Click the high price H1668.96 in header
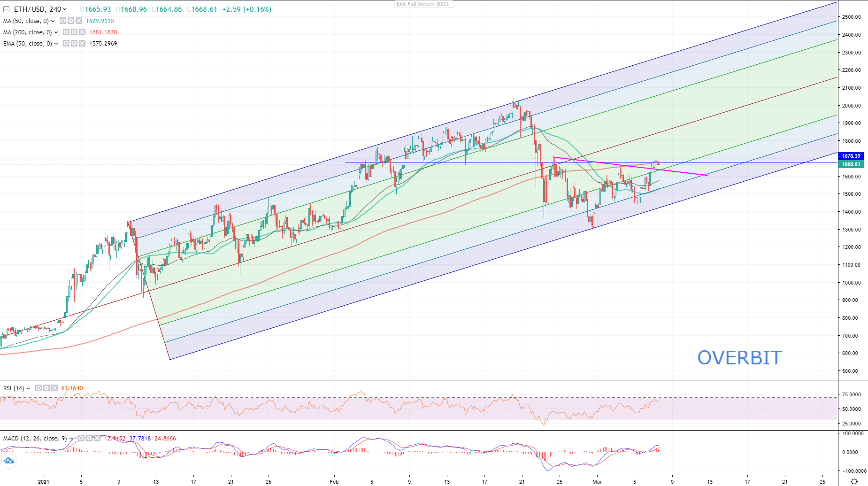The height and width of the screenshot is (486, 868). tap(131, 9)
